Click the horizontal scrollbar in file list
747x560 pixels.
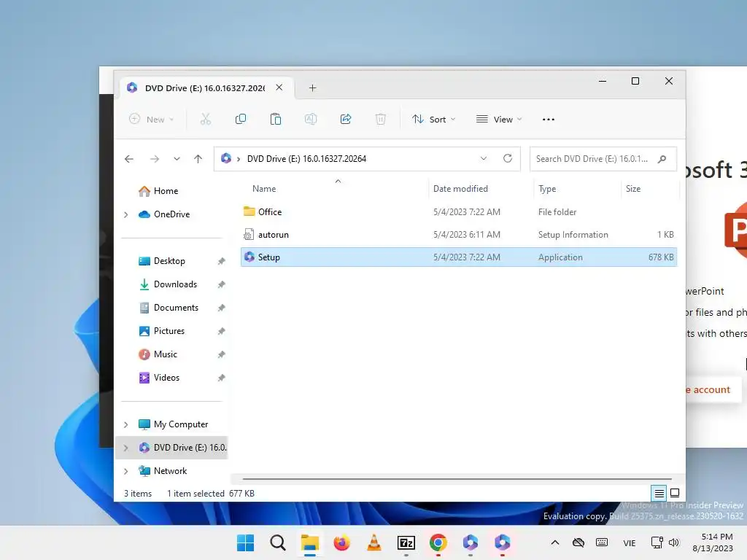point(457,478)
